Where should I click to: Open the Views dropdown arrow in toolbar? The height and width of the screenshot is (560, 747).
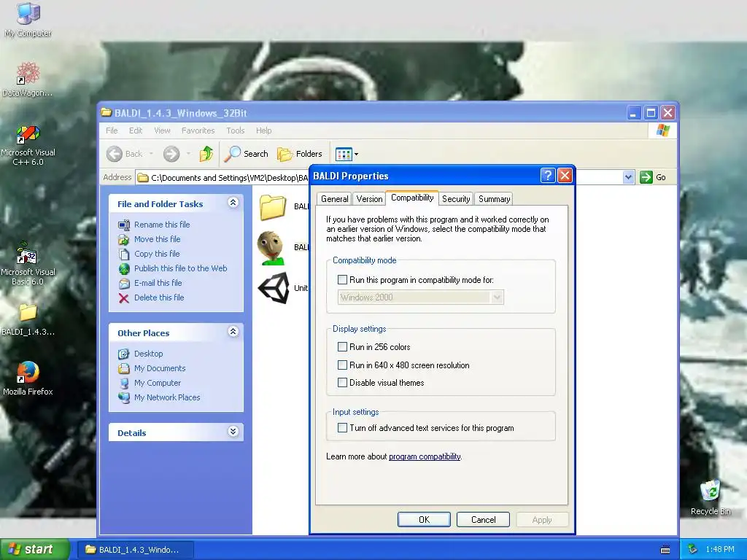point(356,155)
